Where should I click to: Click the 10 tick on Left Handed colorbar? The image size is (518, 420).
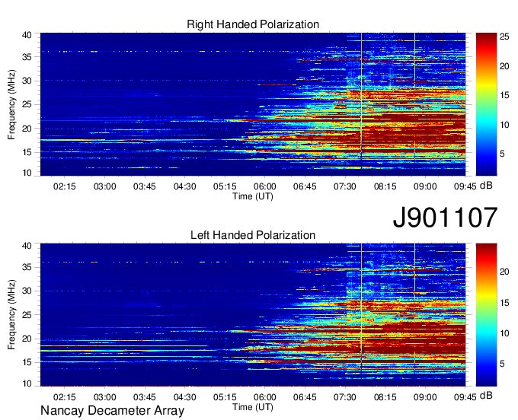click(x=504, y=333)
